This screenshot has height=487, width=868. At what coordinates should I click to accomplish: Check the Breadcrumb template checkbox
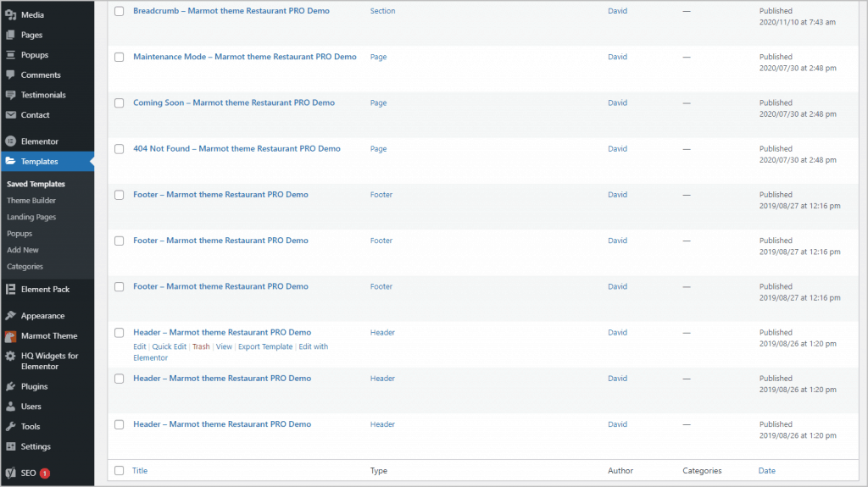point(119,12)
